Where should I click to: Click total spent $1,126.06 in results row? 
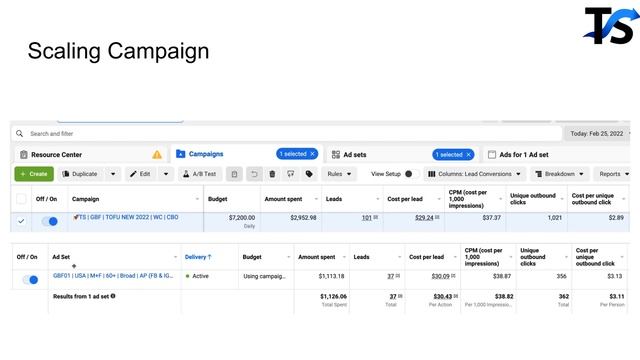(x=333, y=296)
